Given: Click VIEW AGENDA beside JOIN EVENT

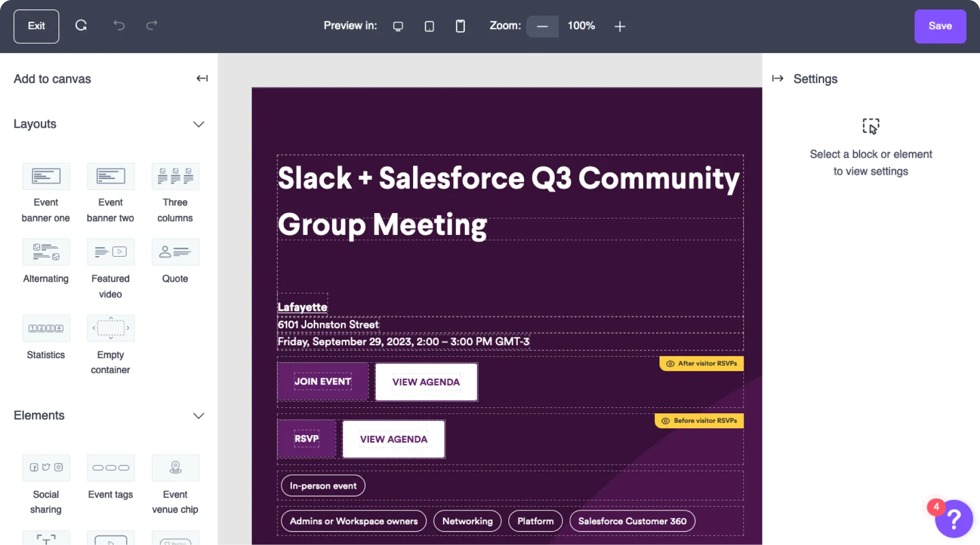Looking at the screenshot, I should [x=426, y=382].
